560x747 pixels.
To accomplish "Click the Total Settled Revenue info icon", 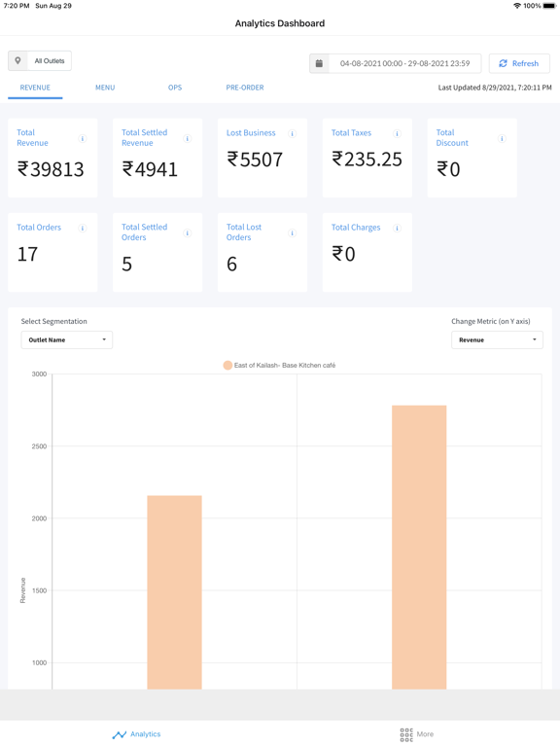I will click(x=187, y=139).
